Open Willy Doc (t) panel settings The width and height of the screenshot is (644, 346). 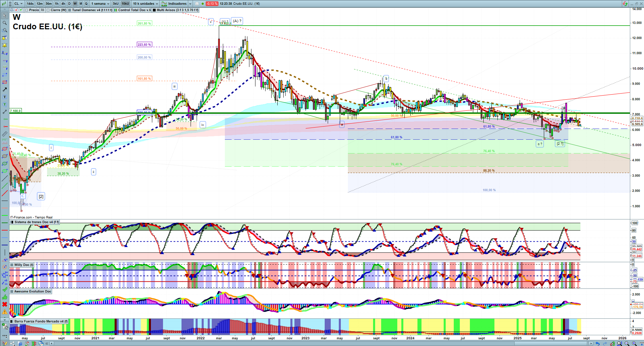point(22,265)
